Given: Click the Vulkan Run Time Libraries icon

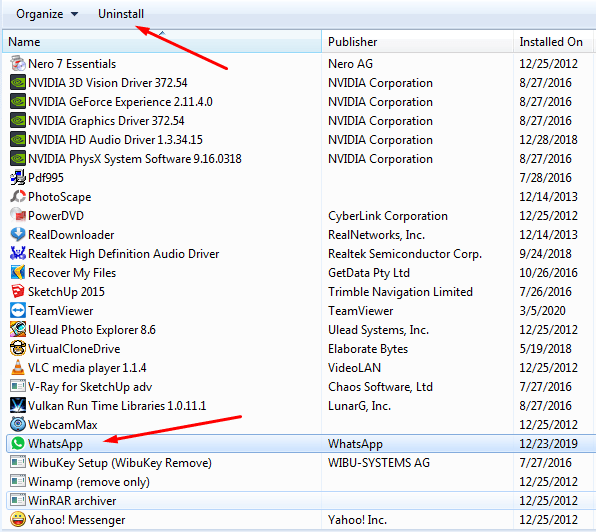Looking at the screenshot, I should [18, 405].
